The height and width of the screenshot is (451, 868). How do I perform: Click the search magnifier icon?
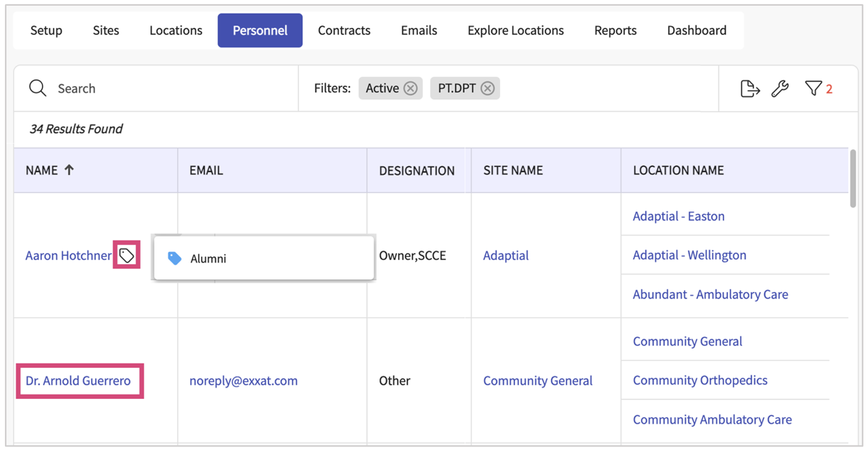click(x=38, y=88)
